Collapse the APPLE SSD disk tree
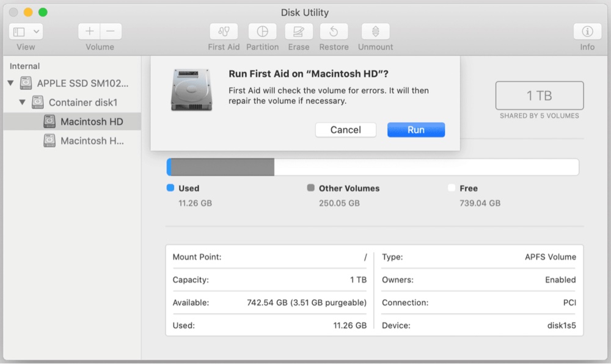This screenshot has height=364, width=611. (10, 83)
